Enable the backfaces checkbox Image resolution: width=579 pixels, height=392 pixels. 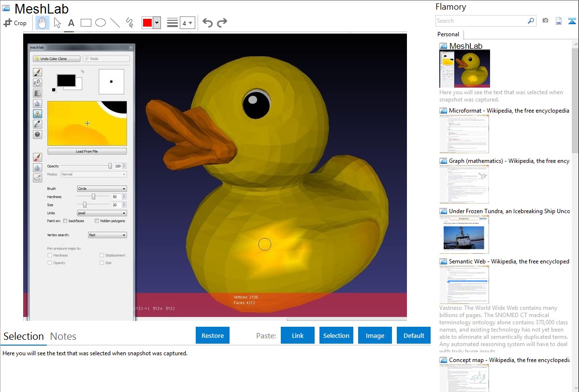[66, 221]
